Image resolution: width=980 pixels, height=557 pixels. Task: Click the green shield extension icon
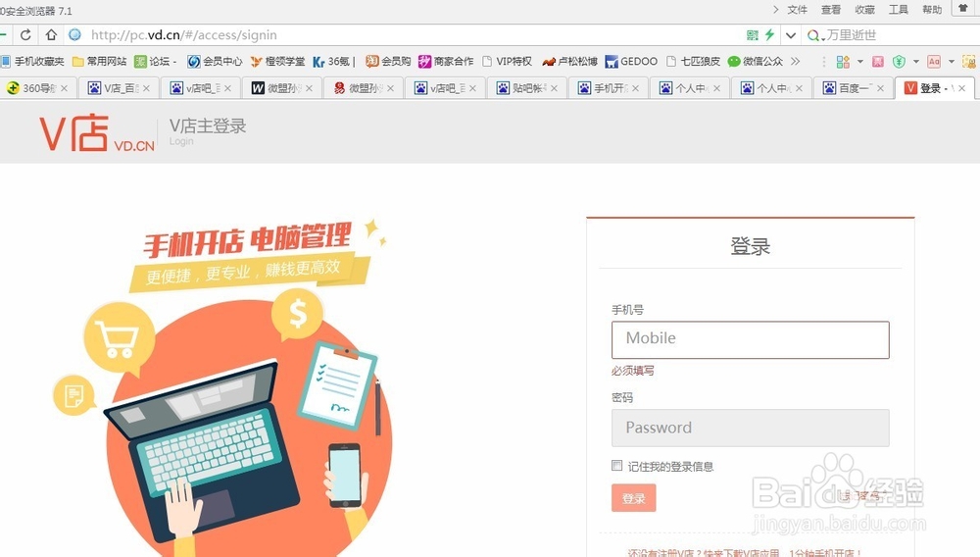(900, 61)
